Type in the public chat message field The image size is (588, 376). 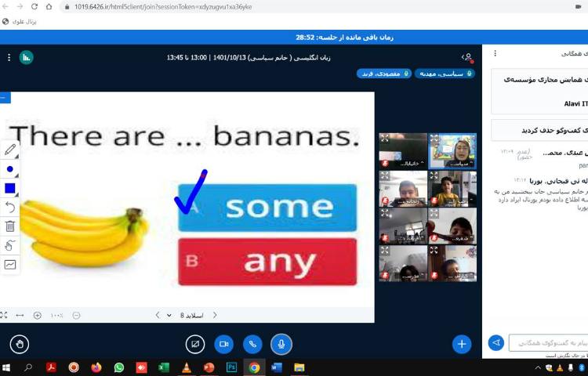(x=549, y=343)
